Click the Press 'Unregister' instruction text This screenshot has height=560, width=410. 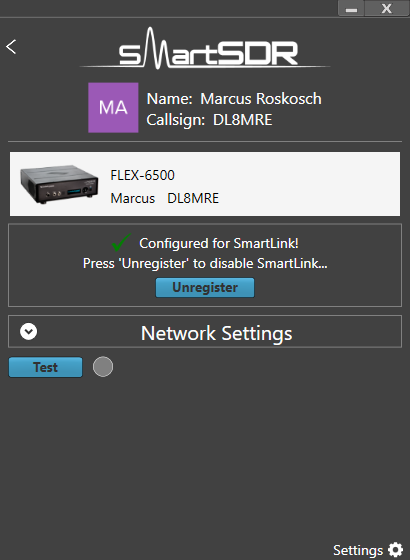click(205, 264)
